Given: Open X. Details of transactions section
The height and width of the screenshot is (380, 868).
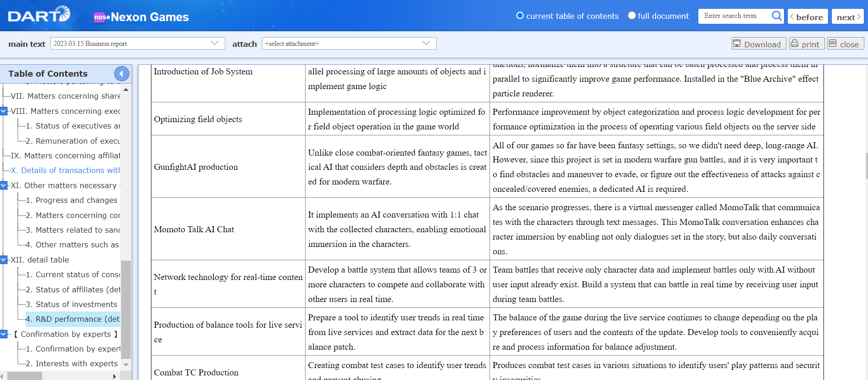Looking at the screenshot, I should click(x=65, y=170).
